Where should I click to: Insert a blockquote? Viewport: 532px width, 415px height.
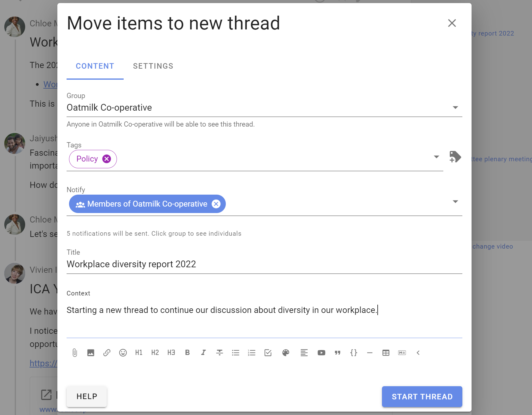point(337,353)
